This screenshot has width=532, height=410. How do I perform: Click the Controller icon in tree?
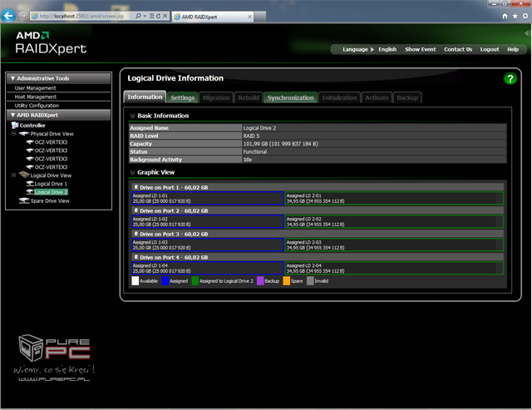15,126
